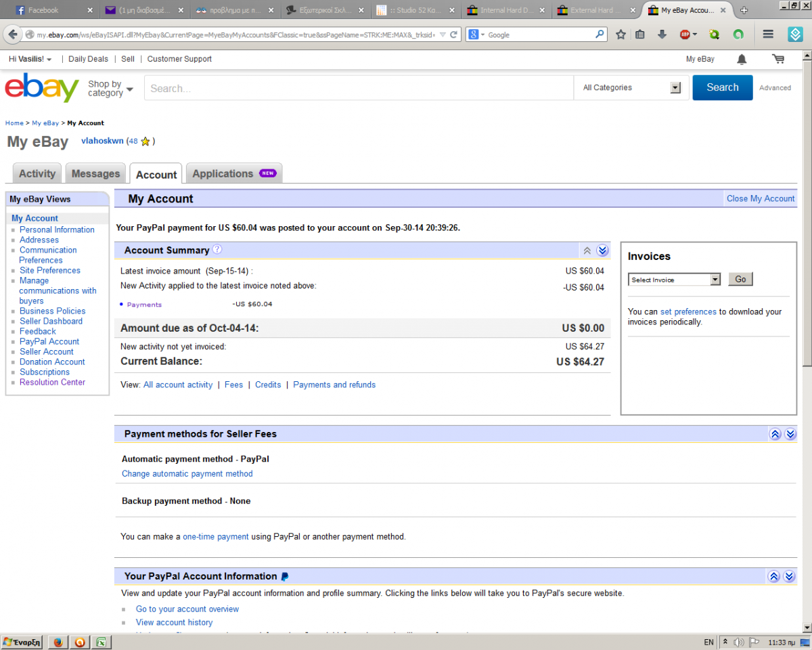Go back with the browser back arrow
The width and height of the screenshot is (812, 650).
click(13, 35)
